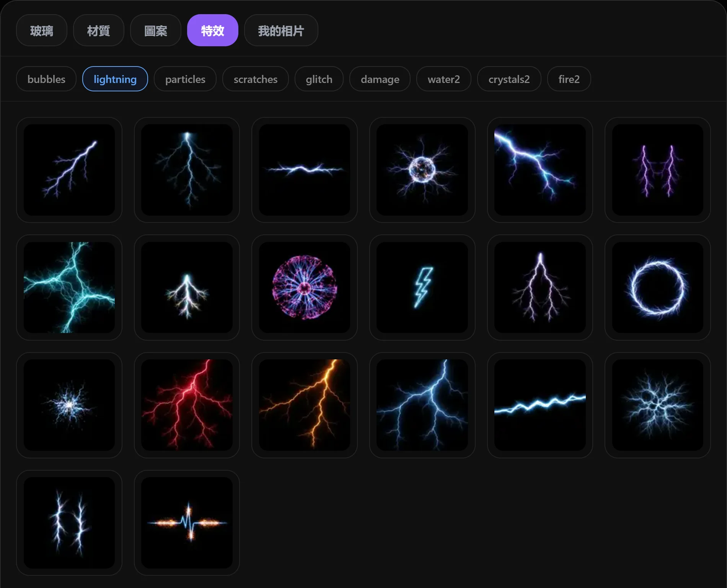This screenshot has width=727, height=588.
Task: Select the twin white vertical bolts thumbnail
Action: pos(69,523)
